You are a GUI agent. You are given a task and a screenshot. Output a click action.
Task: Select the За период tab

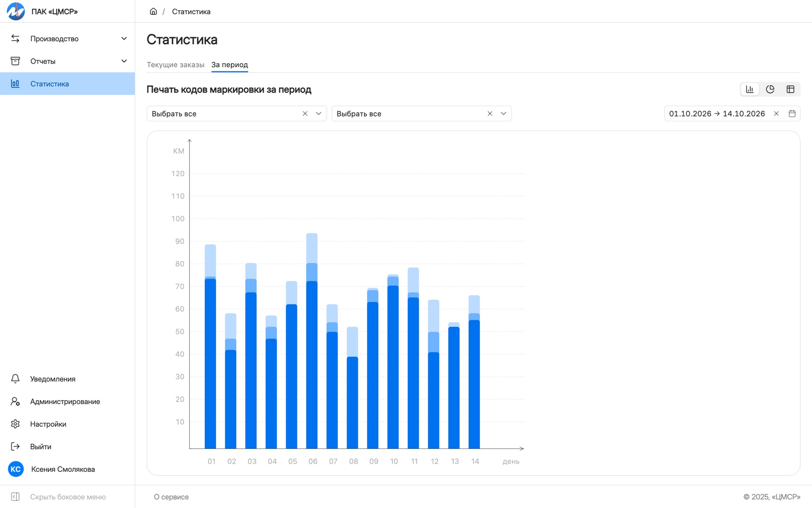pyautogui.click(x=230, y=65)
